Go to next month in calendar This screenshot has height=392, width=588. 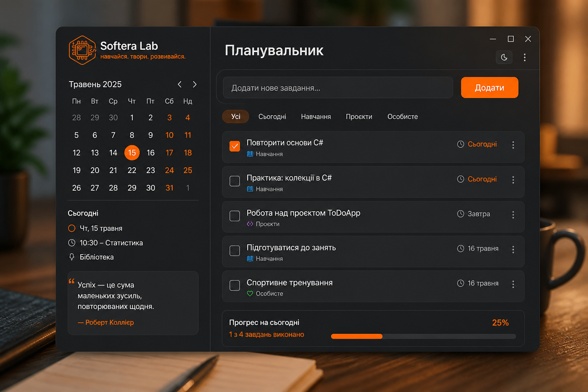(194, 84)
